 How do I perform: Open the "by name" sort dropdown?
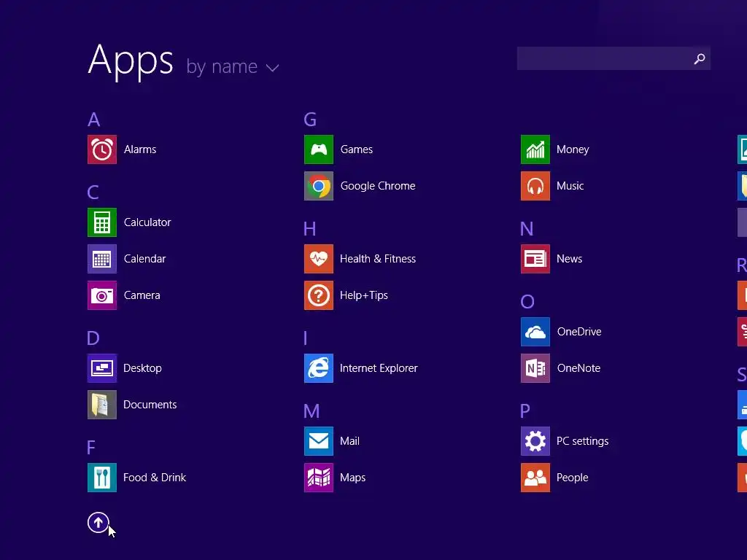click(233, 66)
